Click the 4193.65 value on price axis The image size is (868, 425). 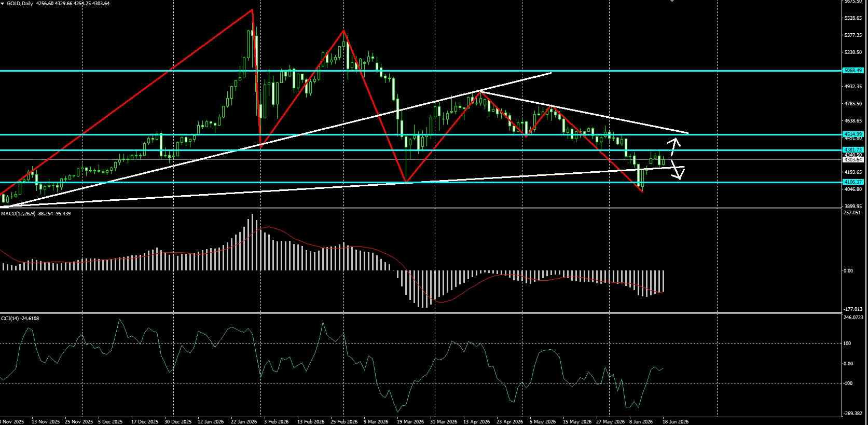[853, 172]
